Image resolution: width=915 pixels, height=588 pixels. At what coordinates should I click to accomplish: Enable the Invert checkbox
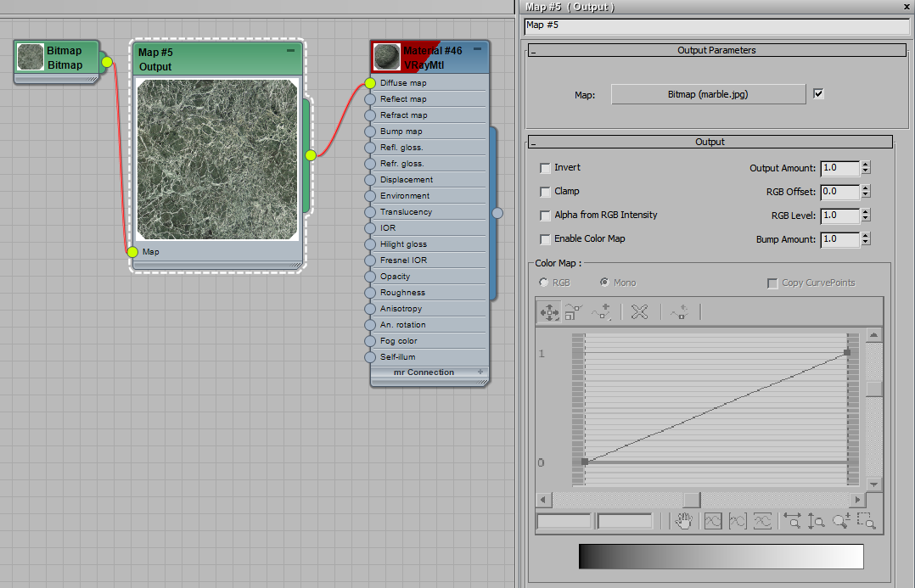click(544, 167)
